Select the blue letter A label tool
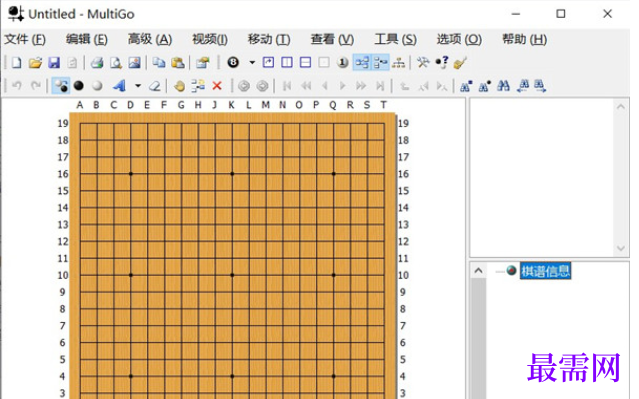 (x=119, y=86)
